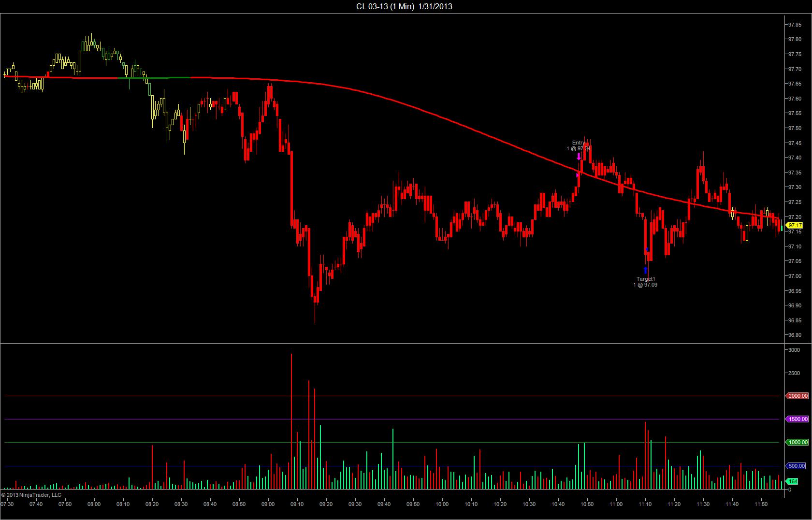Click the 97.35 price axis label
This screenshot has height=520, width=812.
(795, 173)
